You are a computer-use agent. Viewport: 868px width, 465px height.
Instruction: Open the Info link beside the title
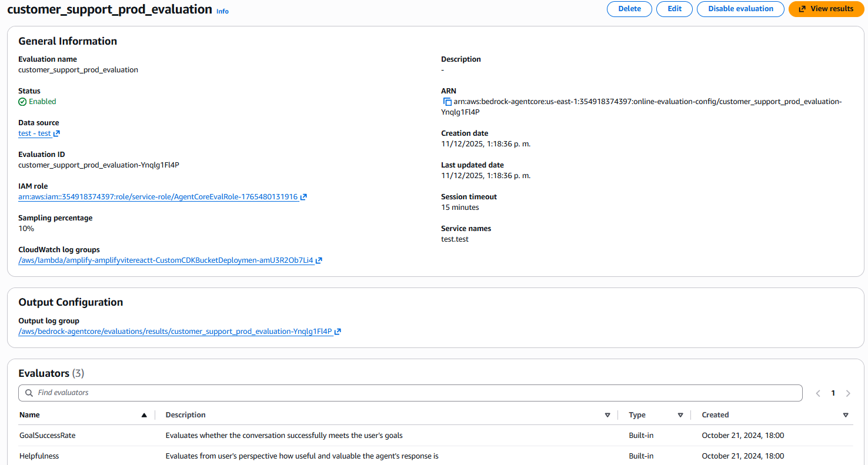pos(222,11)
